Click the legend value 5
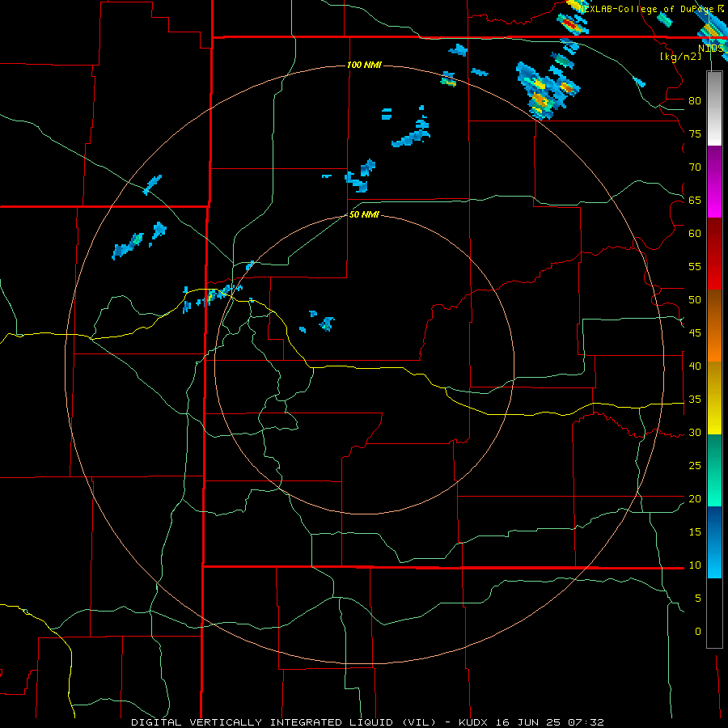728x728 pixels. click(698, 599)
